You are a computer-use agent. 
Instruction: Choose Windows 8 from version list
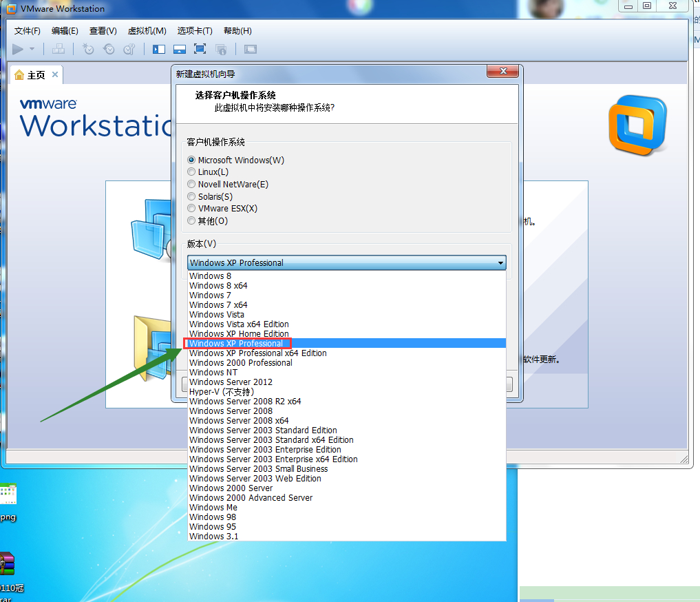click(346, 276)
